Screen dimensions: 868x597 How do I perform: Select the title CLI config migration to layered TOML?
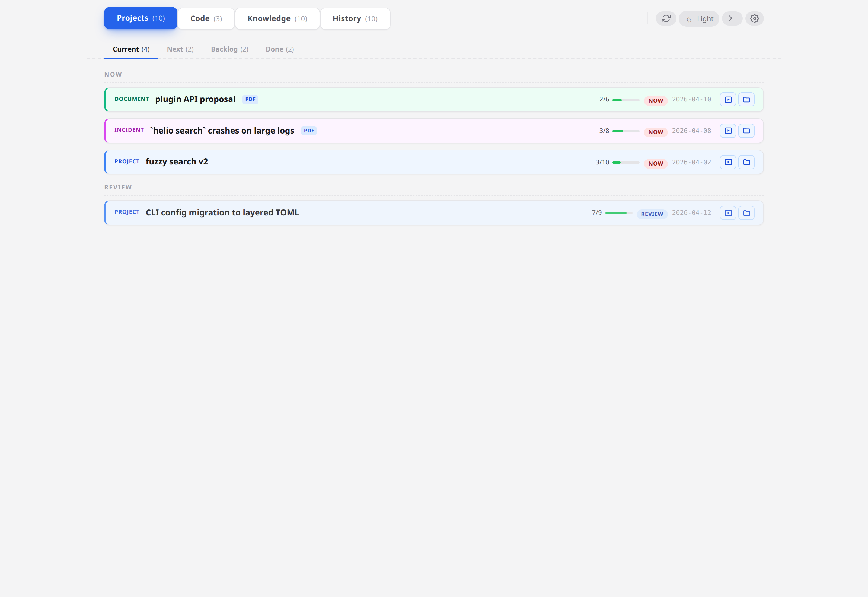tap(222, 212)
